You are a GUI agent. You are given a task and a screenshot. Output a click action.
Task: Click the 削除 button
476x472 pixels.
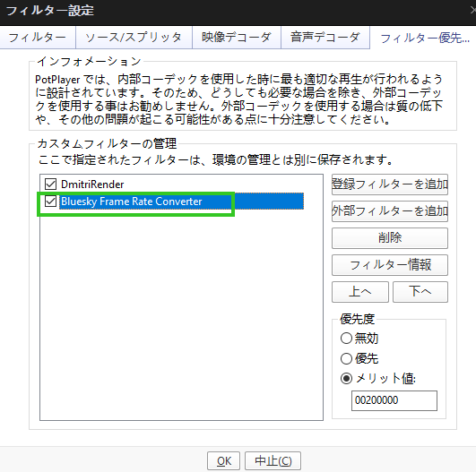pos(389,238)
